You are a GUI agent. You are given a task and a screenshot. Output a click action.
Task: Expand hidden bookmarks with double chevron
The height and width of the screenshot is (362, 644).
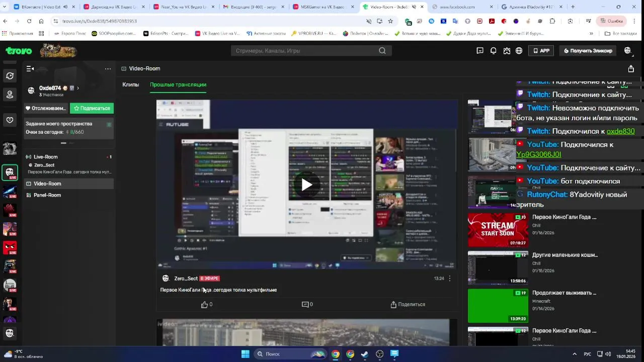pos(591,34)
